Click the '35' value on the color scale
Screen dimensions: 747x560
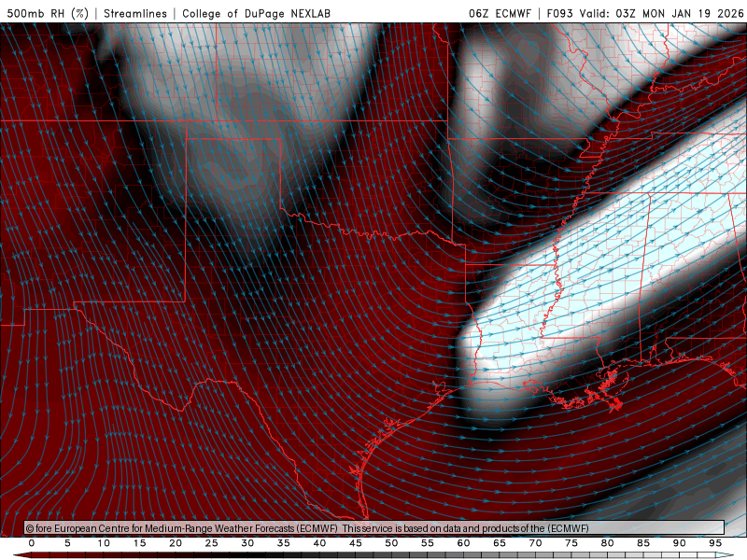click(x=284, y=543)
